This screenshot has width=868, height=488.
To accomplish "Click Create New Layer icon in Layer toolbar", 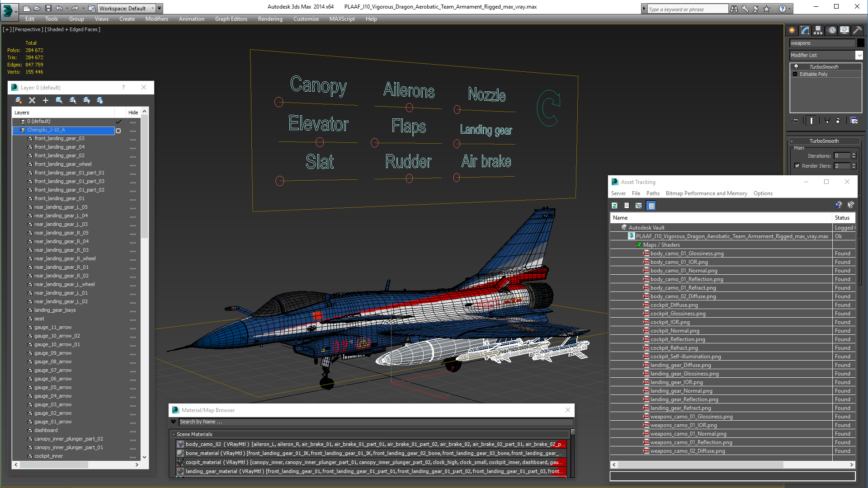I will coord(19,100).
